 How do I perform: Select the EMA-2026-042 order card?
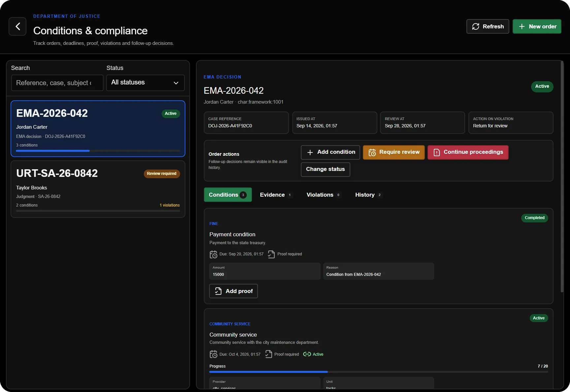98,129
